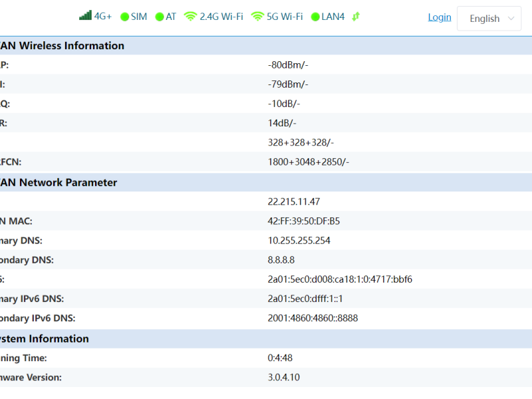
Task: Click the green AT status indicator
Action: click(160, 17)
